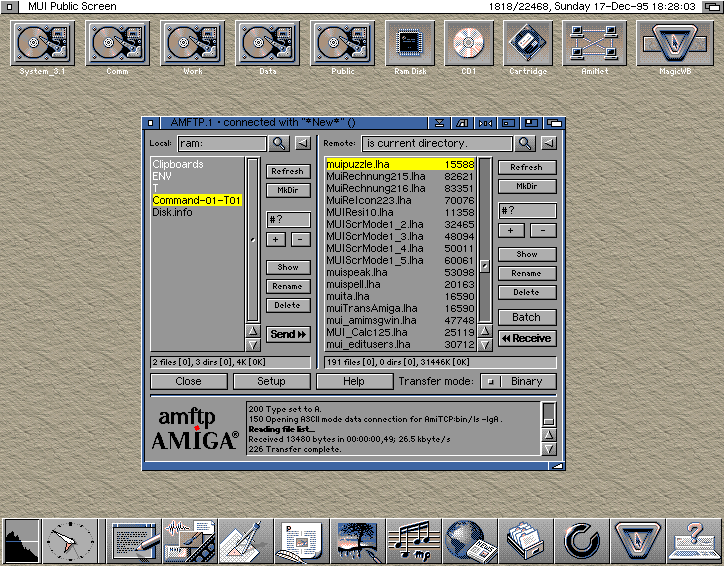Screen dimensions: 724x566
Task: Click the Local parent directory arrow button
Action: pos(302,144)
